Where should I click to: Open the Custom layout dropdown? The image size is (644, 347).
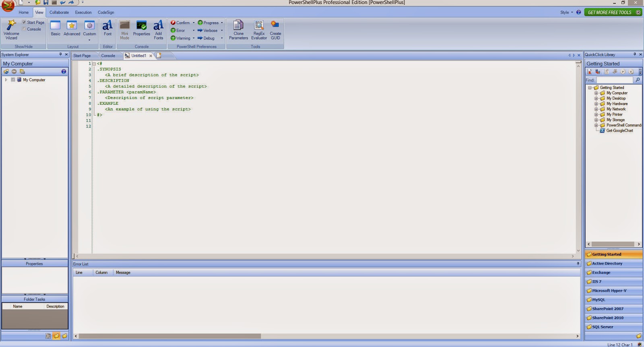click(89, 40)
